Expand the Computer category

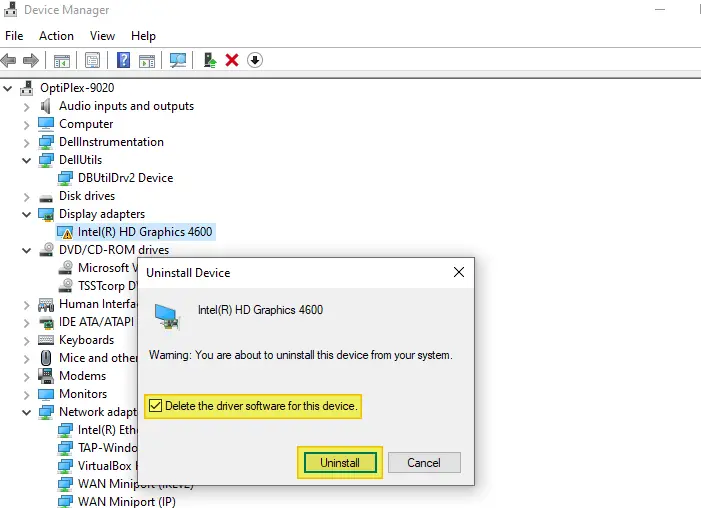pyautogui.click(x=26, y=125)
